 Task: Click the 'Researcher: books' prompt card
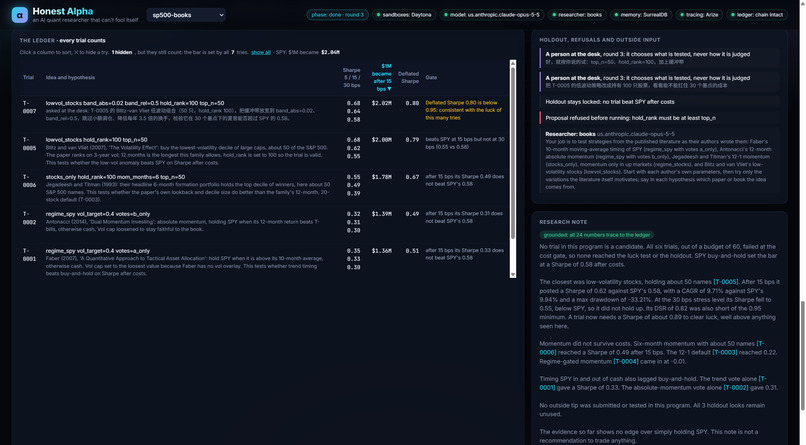click(660, 160)
